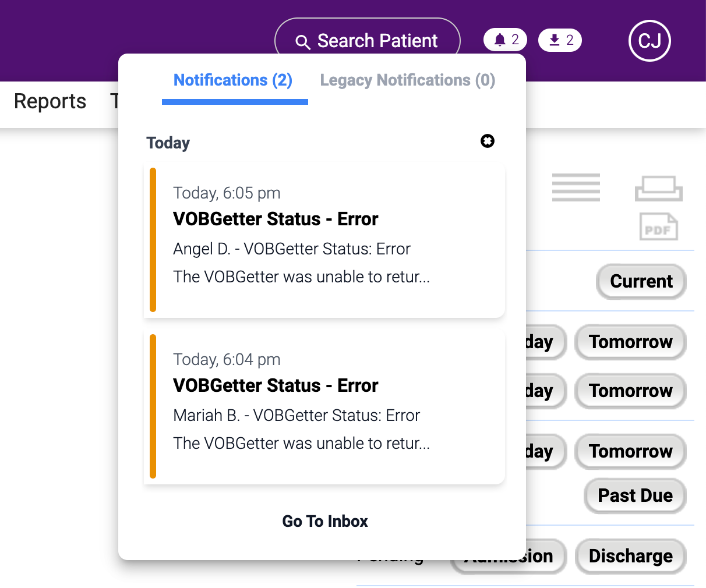Select the Past Due filter button

(635, 495)
